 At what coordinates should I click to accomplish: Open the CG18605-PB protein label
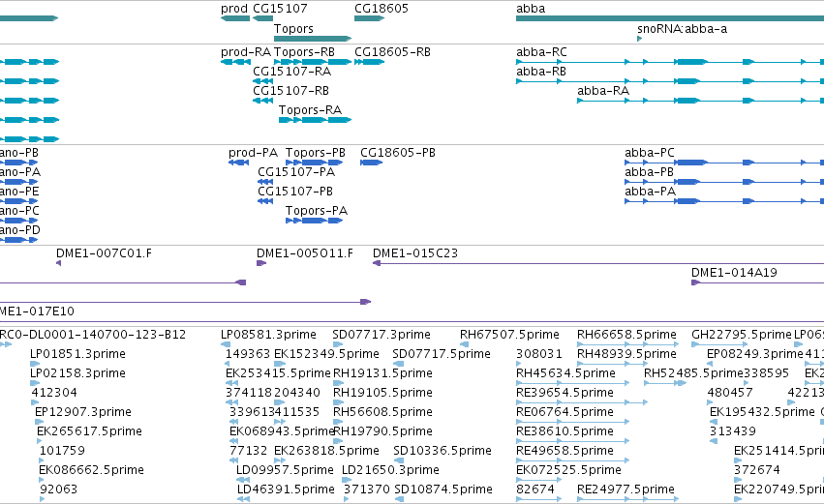point(398,153)
